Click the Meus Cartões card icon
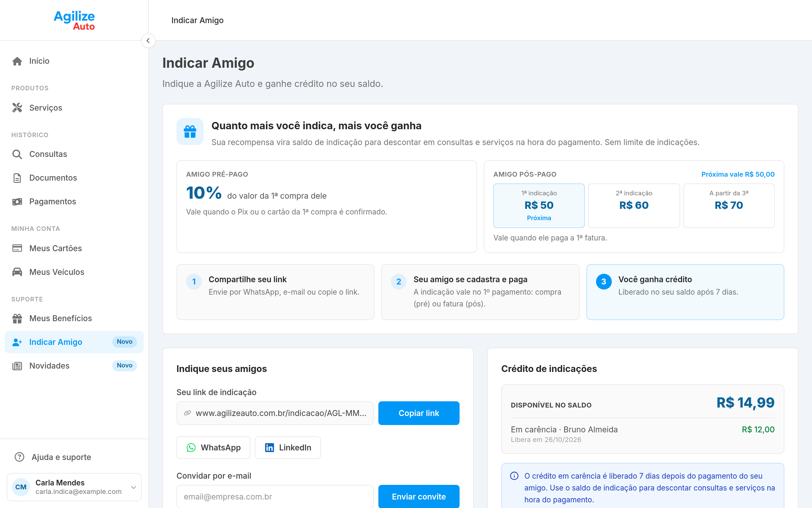Image resolution: width=812 pixels, height=508 pixels. click(x=17, y=248)
